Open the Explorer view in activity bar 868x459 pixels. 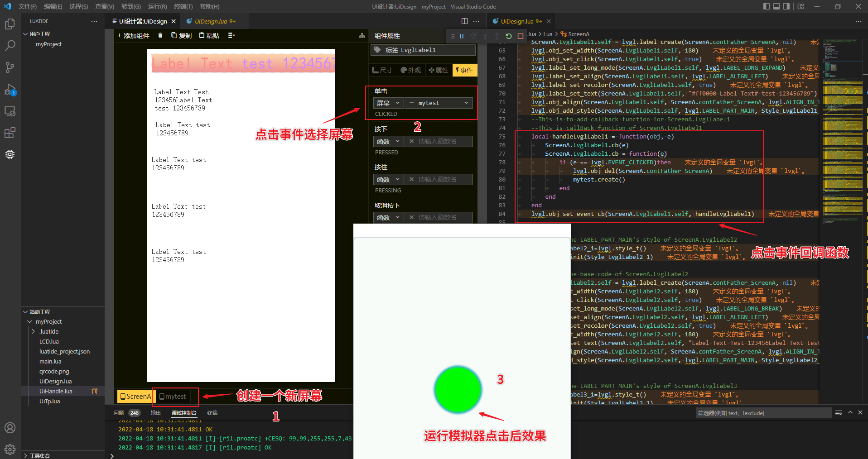[10, 24]
